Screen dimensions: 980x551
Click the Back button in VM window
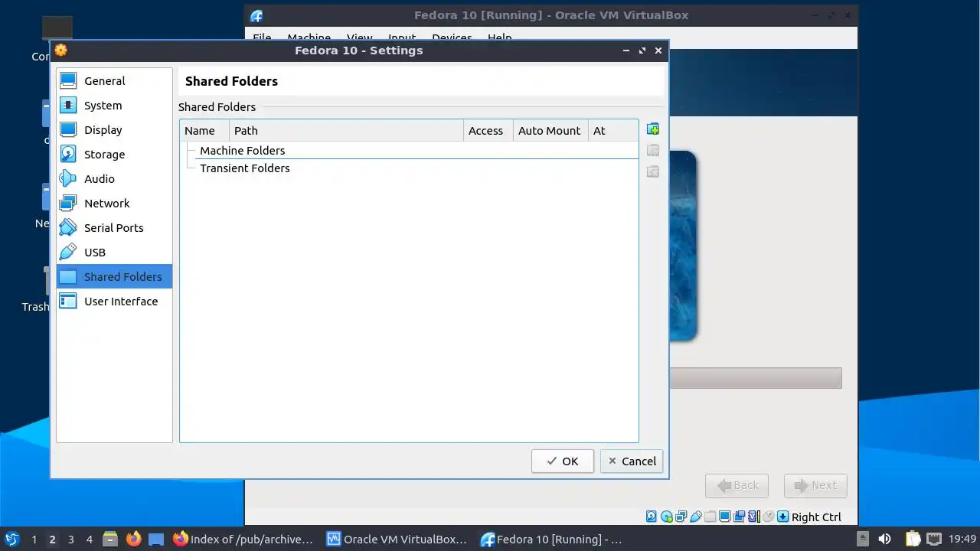click(737, 485)
